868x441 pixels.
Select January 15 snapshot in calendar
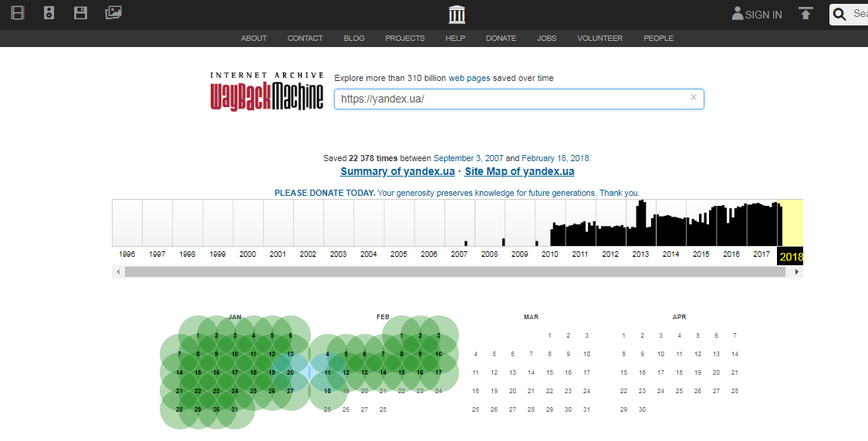coord(198,372)
